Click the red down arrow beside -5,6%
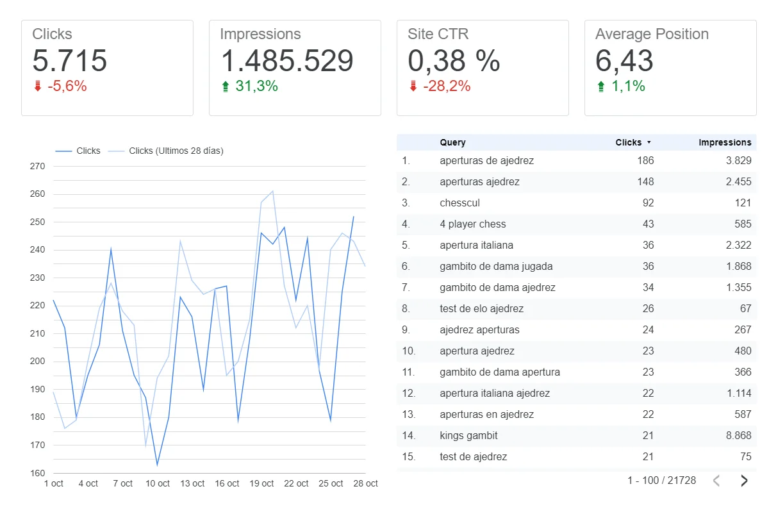The image size is (769, 532). 37,87
